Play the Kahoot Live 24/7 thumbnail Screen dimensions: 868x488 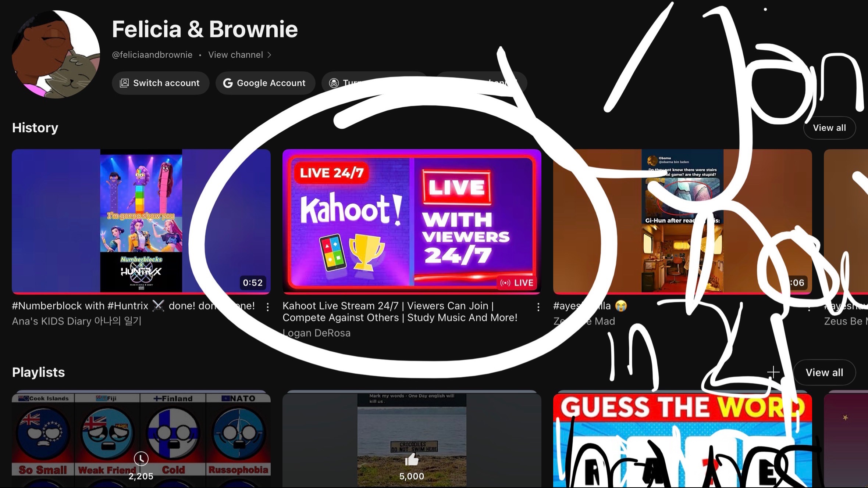(x=411, y=221)
